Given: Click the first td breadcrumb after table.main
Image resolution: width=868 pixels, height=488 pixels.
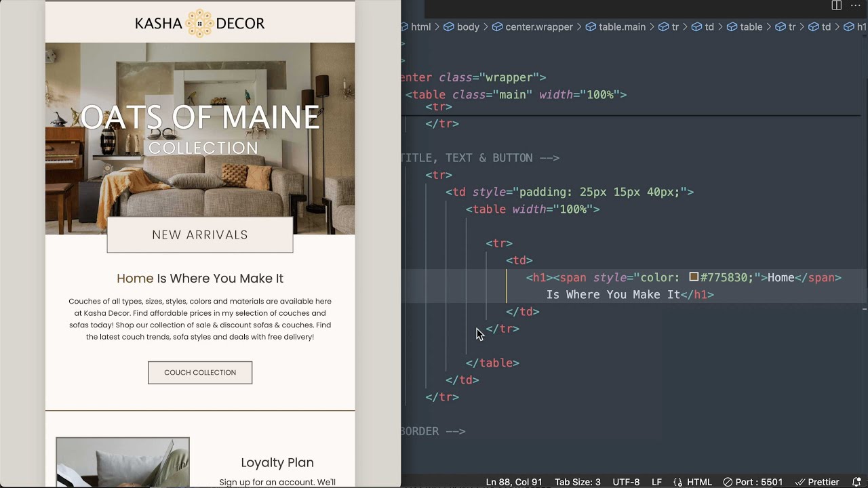Looking at the screenshot, I should click(x=703, y=27).
